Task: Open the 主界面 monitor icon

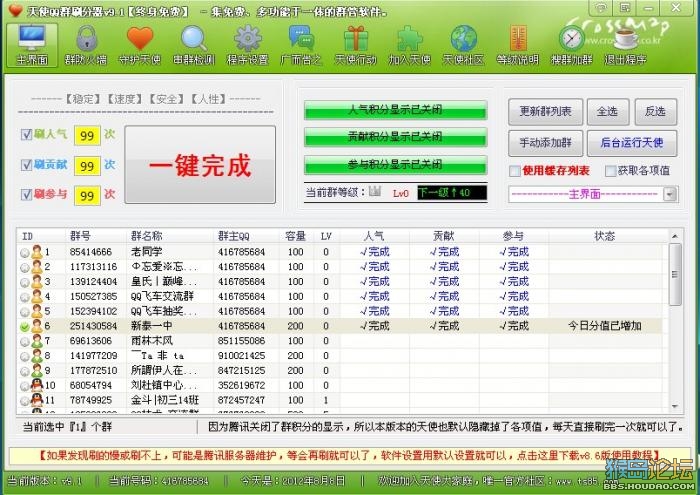Action: point(32,38)
